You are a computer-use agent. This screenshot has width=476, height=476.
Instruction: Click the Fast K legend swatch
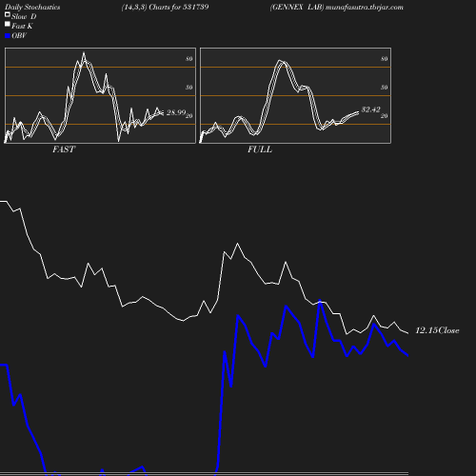point(8,24)
